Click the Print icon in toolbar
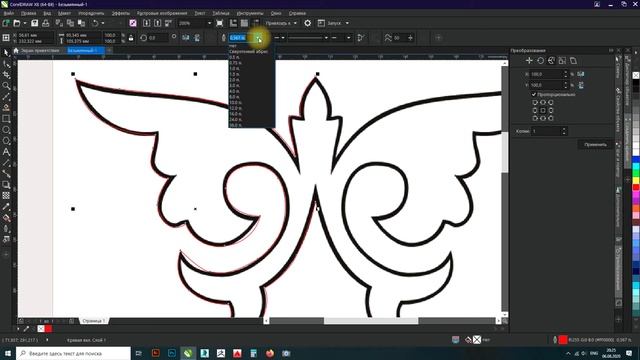 [x=46, y=23]
